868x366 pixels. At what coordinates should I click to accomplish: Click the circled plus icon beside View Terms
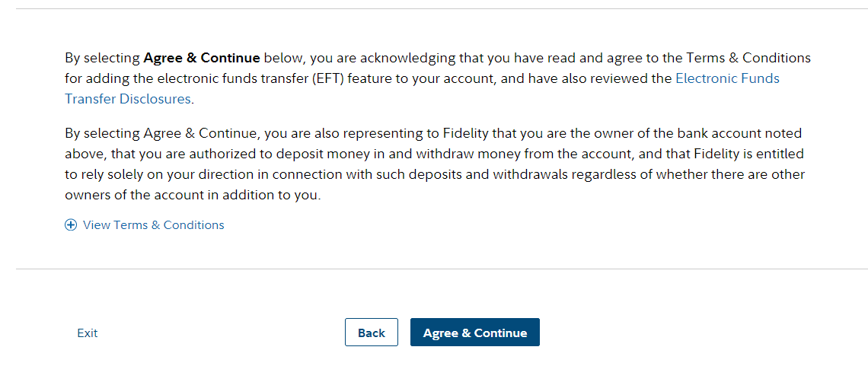[x=71, y=225]
